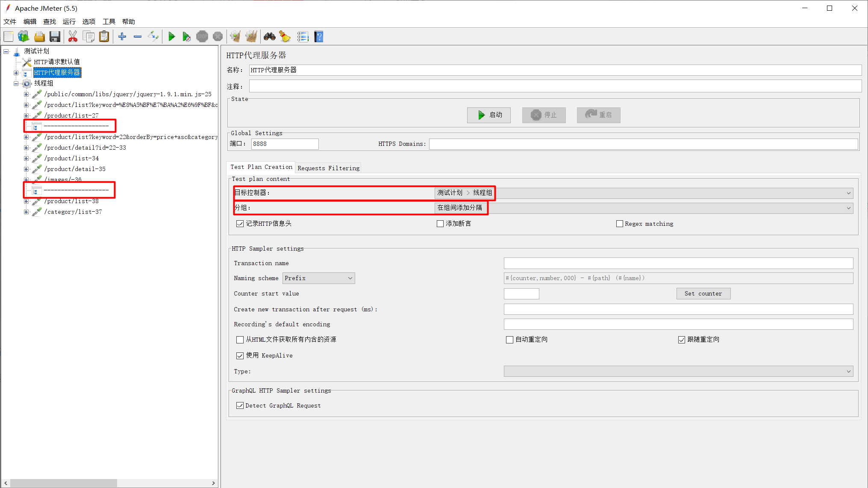Open the 选项 menu
Image resolution: width=868 pixels, height=488 pixels.
pyautogui.click(x=89, y=22)
